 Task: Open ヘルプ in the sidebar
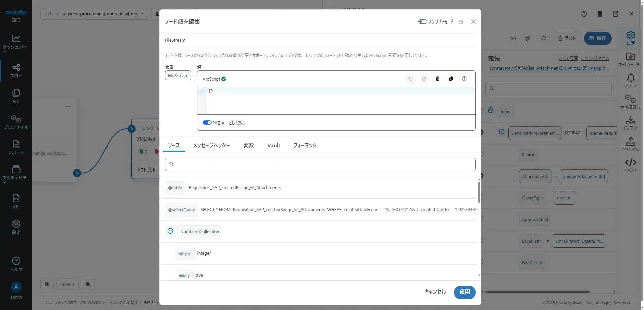[x=16, y=264]
